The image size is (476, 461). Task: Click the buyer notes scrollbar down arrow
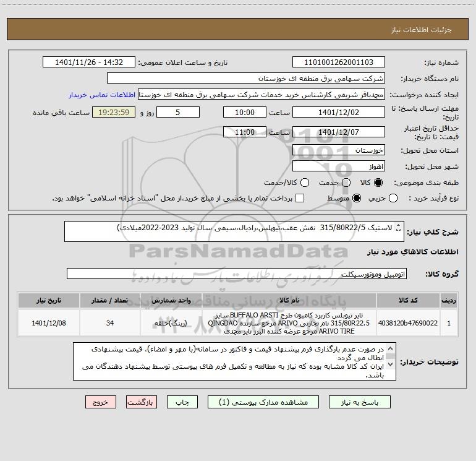(391, 364)
